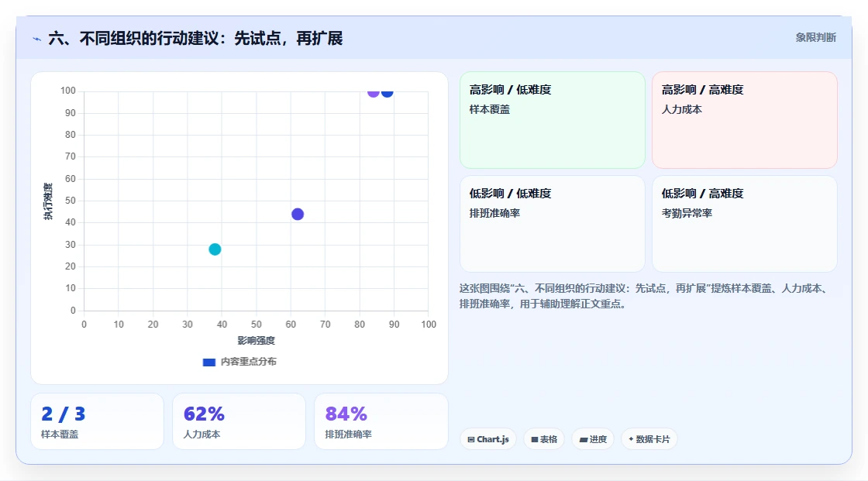
Task: Click the 内容重点分布 legend label
Action: point(248,362)
